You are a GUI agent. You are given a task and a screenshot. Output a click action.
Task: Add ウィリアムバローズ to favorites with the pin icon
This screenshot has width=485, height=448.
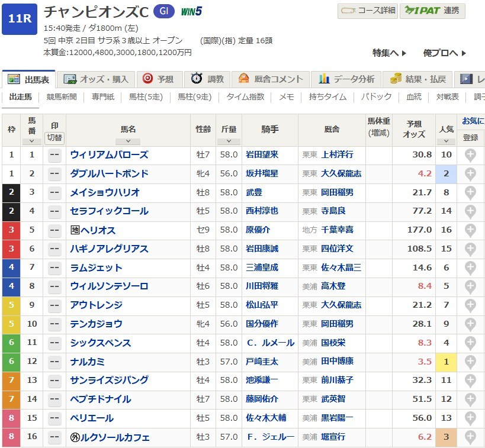(x=470, y=155)
